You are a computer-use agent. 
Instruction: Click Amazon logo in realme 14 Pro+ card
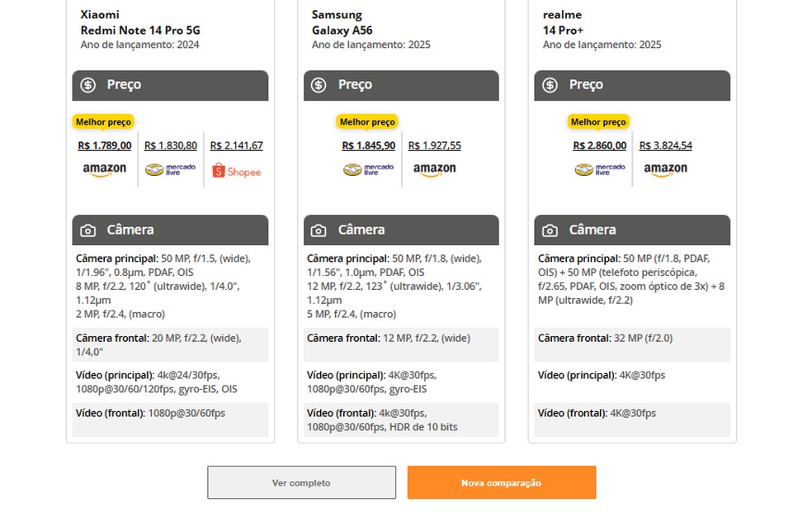(x=665, y=169)
